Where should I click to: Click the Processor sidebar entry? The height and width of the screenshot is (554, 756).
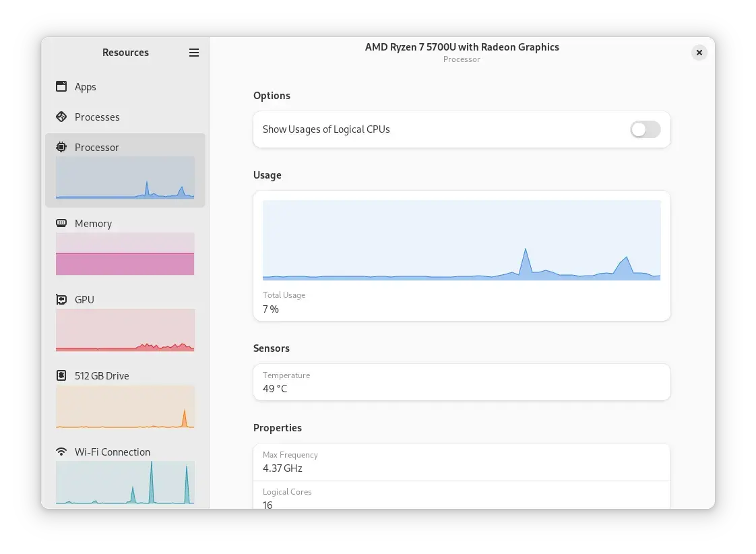97,147
